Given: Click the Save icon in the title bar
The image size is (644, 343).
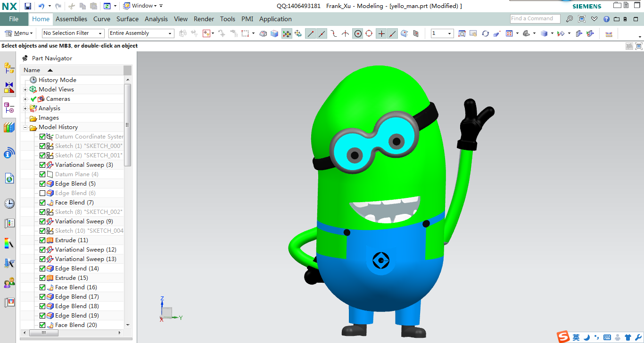Looking at the screenshot, I should [x=28, y=6].
